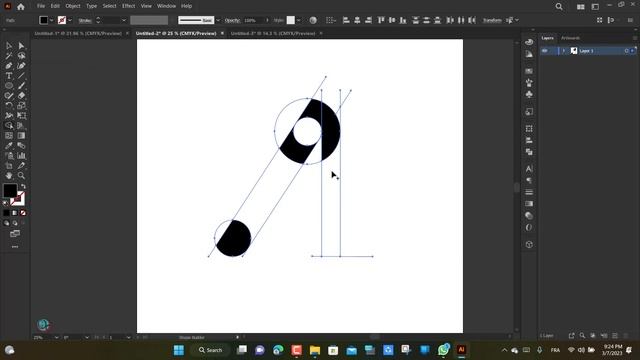Select the Direct Selection tool
The image size is (640, 360).
coord(21,46)
